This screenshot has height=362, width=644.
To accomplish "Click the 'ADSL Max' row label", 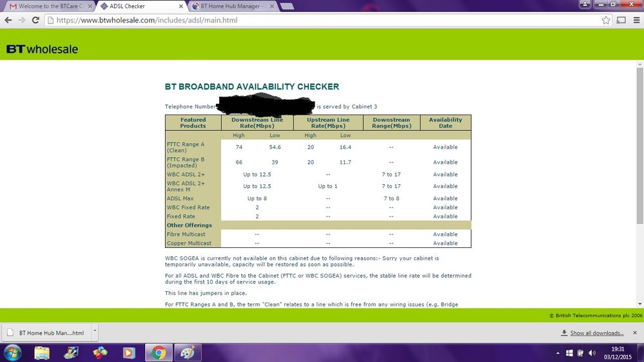I will click(x=180, y=198).
